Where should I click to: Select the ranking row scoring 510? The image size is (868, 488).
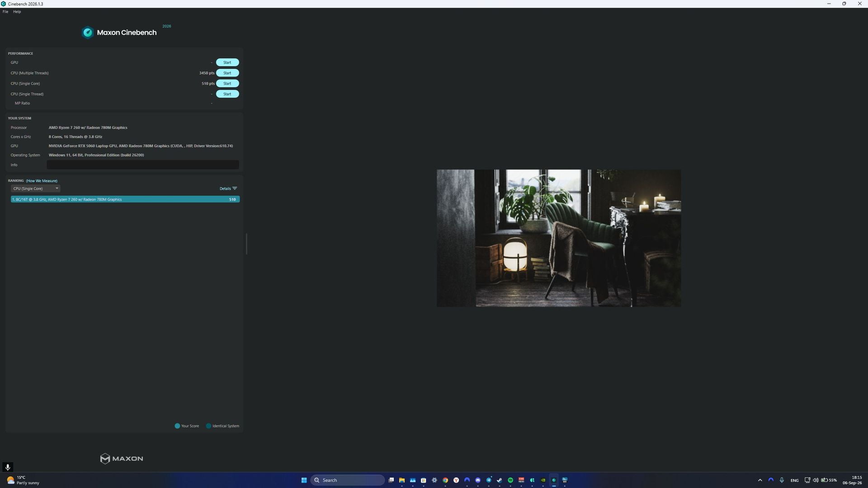pyautogui.click(x=125, y=199)
